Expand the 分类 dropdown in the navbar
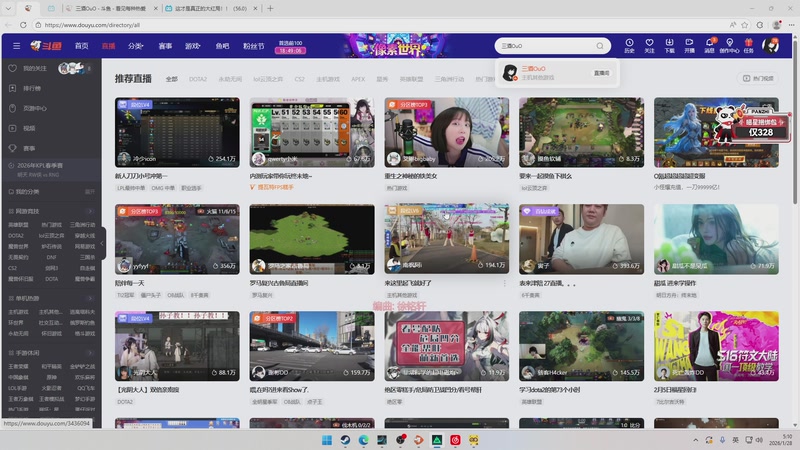Viewport: 800px width, 450px height. pyautogui.click(x=136, y=46)
